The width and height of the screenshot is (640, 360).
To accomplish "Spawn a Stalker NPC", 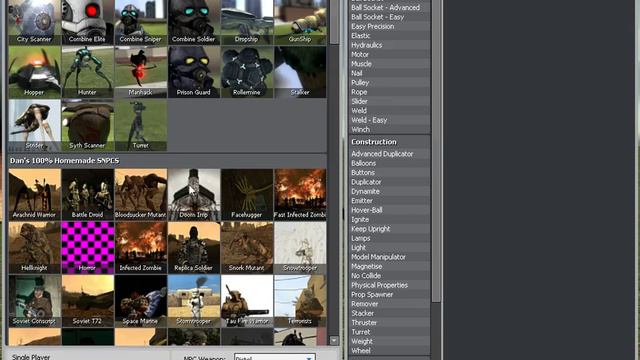I will click(300, 72).
